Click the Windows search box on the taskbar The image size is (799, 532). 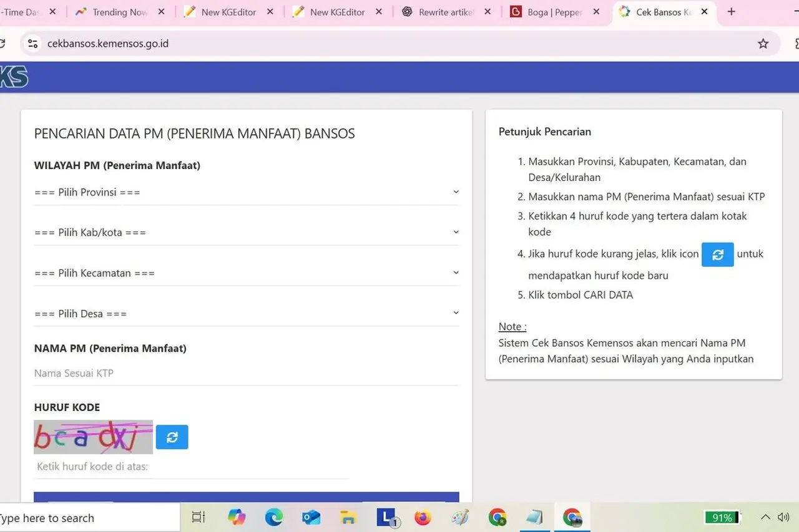[87, 517]
